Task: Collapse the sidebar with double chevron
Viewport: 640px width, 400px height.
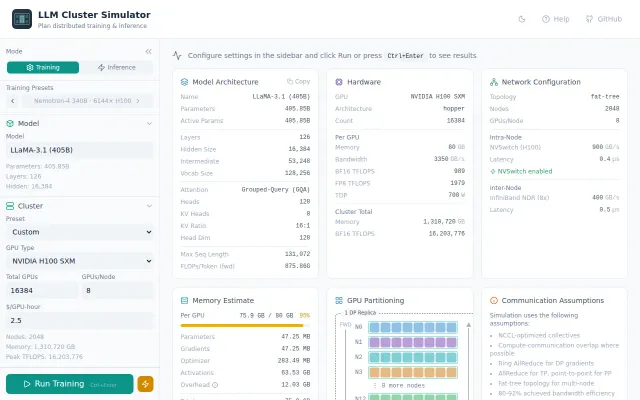Action: 149,51
